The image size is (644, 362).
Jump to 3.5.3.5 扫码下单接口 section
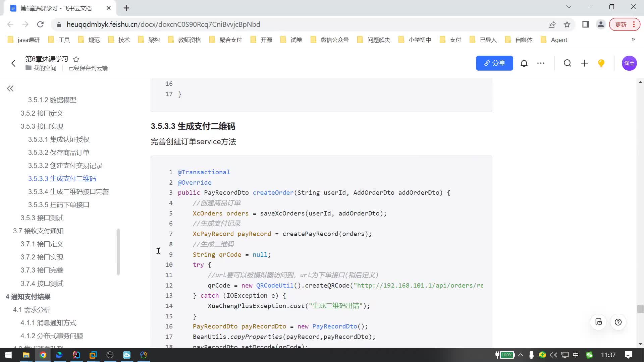(59, 205)
